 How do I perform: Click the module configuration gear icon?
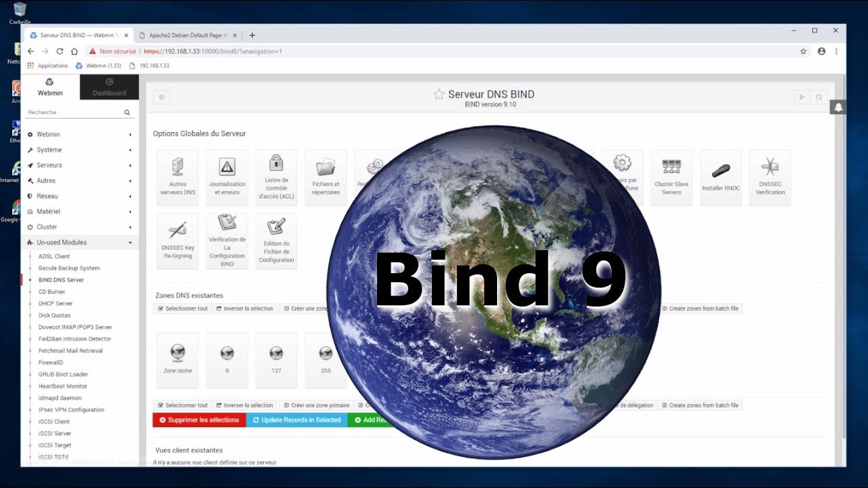pyautogui.click(x=161, y=98)
